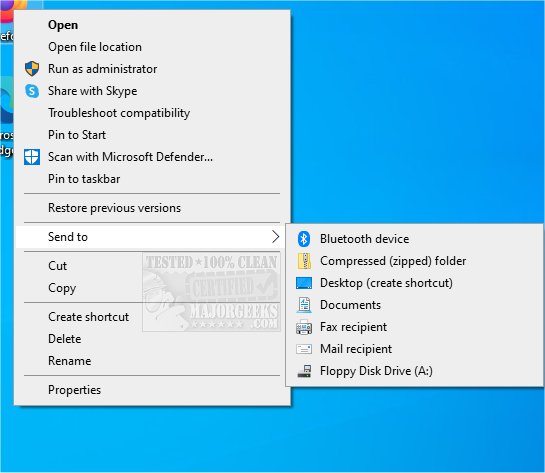545x473 pixels.
Task: Choose Restore previous versions
Action: click(x=114, y=208)
